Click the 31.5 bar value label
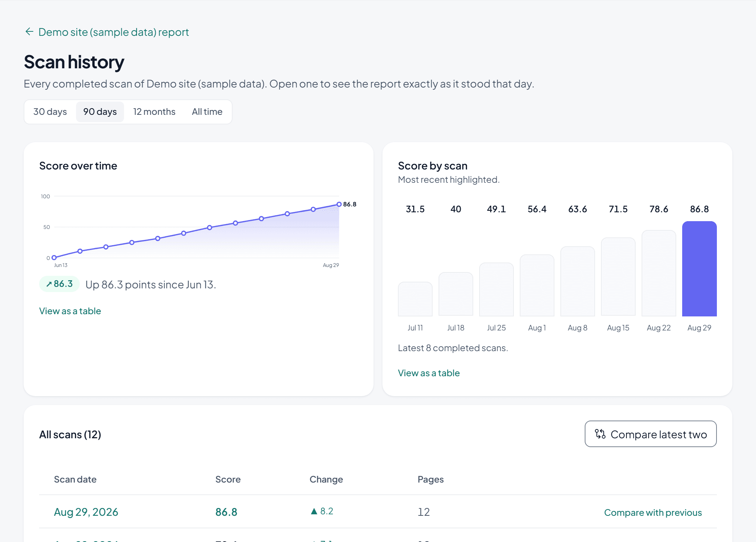756x542 pixels. click(x=415, y=209)
